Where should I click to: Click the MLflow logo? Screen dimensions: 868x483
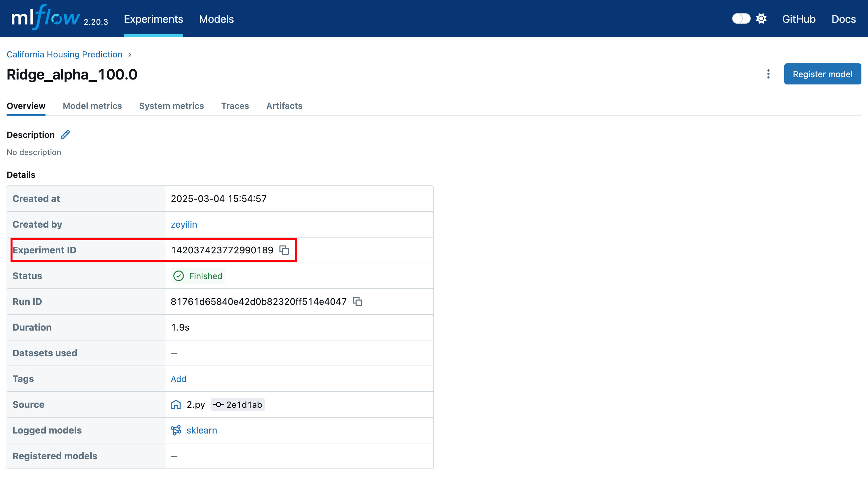(46, 18)
